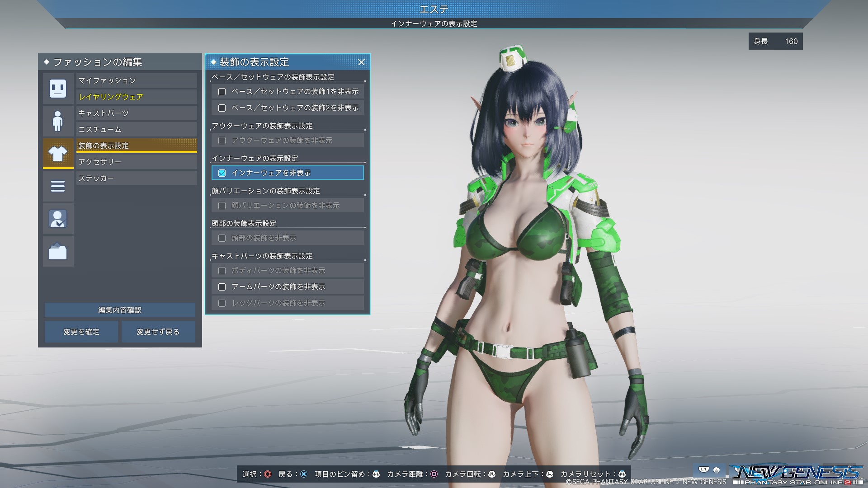Select アクセサリー menu entry
Screen dimensions: 868x488
[x=137, y=162]
